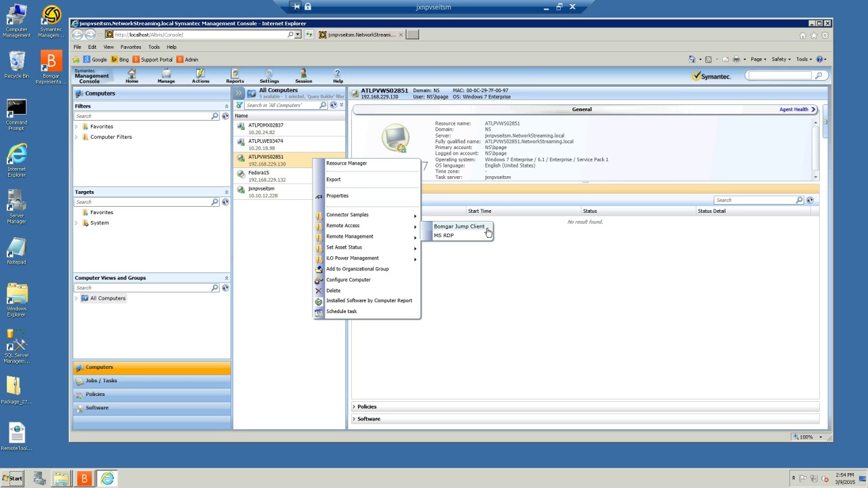Select All Computers tree item
This screenshot has width=868, height=488.
[108, 298]
